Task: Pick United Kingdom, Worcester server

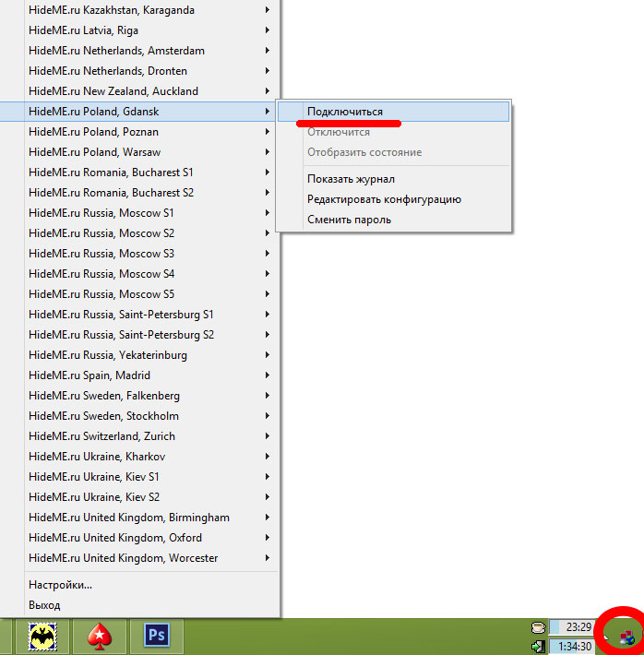Action: point(137,558)
